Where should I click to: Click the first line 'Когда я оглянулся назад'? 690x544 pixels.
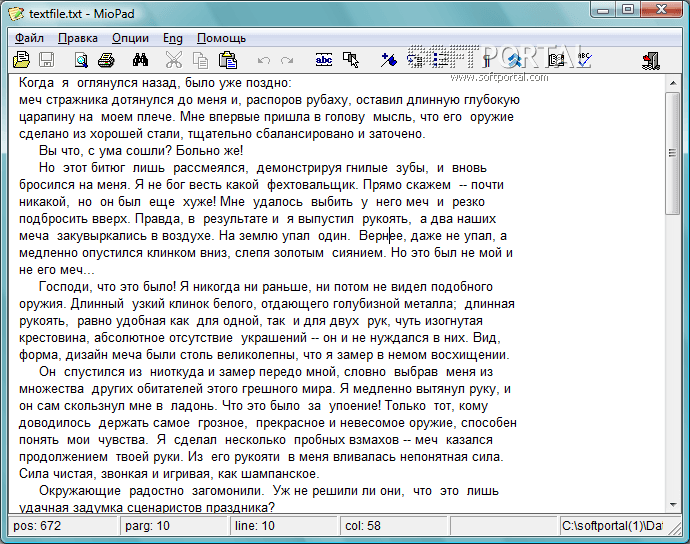tap(155, 83)
